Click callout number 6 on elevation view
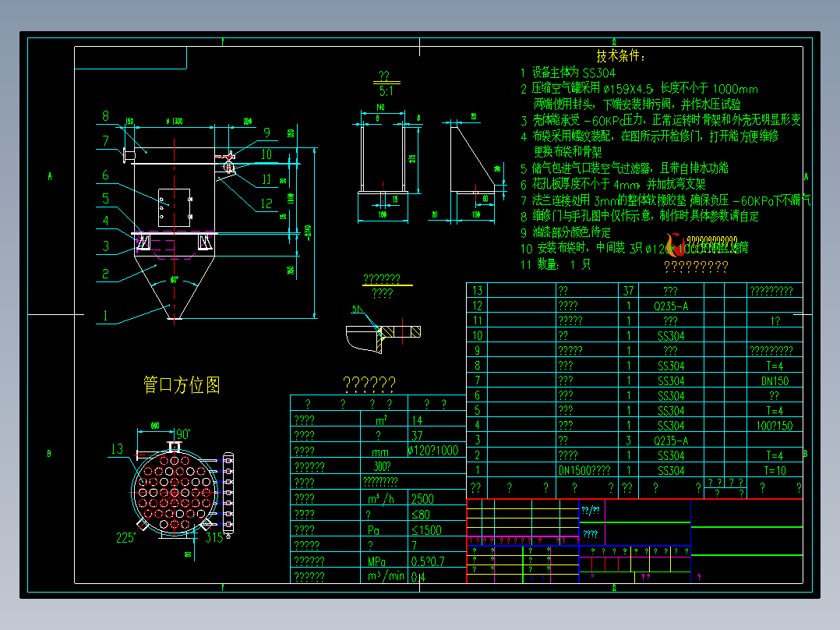The height and width of the screenshot is (630, 840). (x=105, y=175)
